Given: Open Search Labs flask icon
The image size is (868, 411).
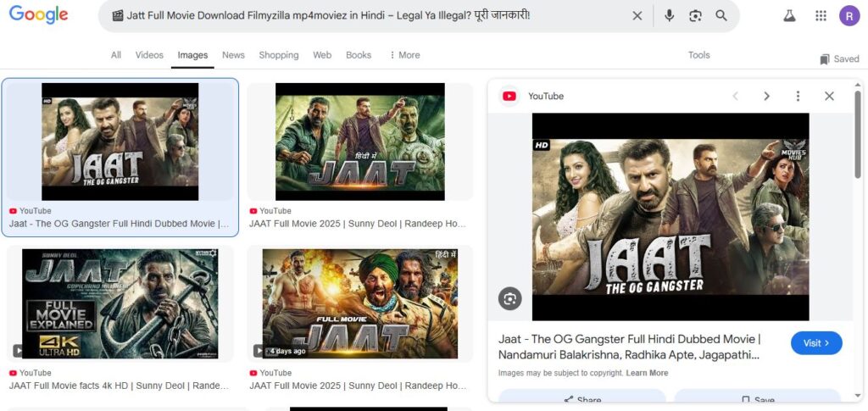Looking at the screenshot, I should point(789,15).
